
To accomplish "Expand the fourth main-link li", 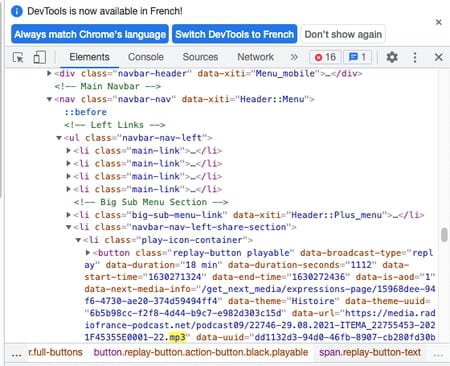I will [68, 189].
